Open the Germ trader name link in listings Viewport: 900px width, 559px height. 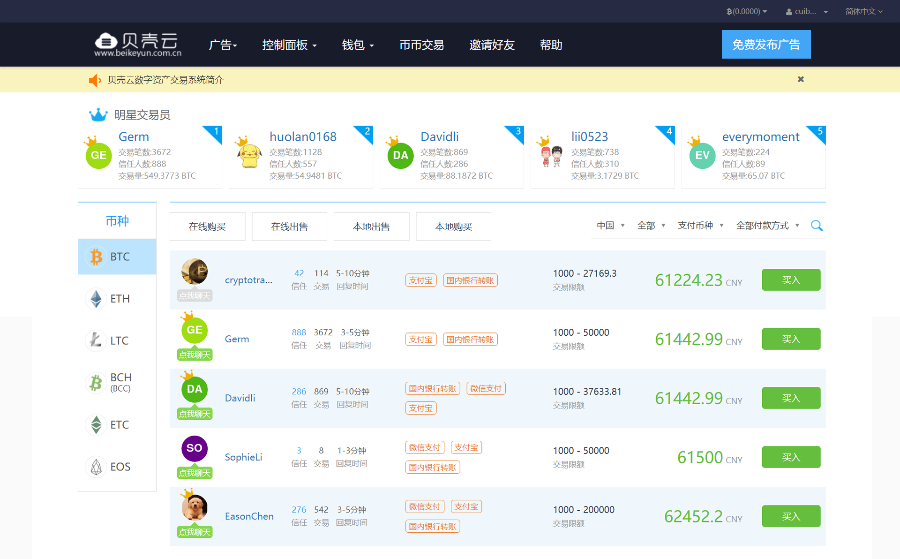tap(237, 339)
